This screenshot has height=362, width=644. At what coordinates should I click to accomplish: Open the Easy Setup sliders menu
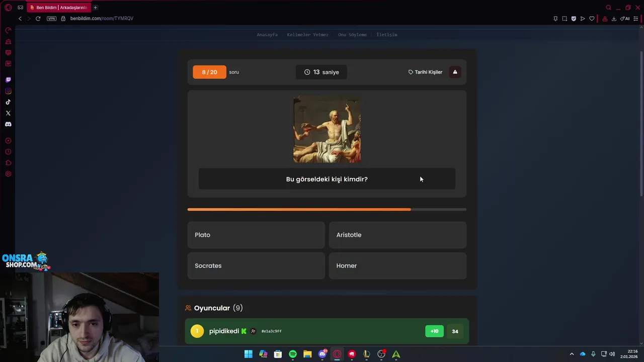pyautogui.click(x=636, y=19)
